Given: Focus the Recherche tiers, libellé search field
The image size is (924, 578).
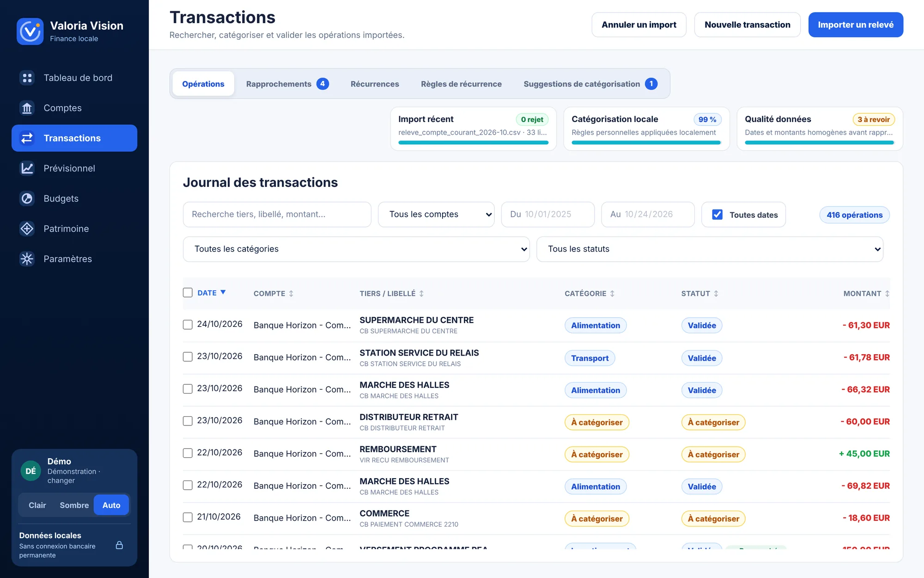Looking at the screenshot, I should (277, 215).
